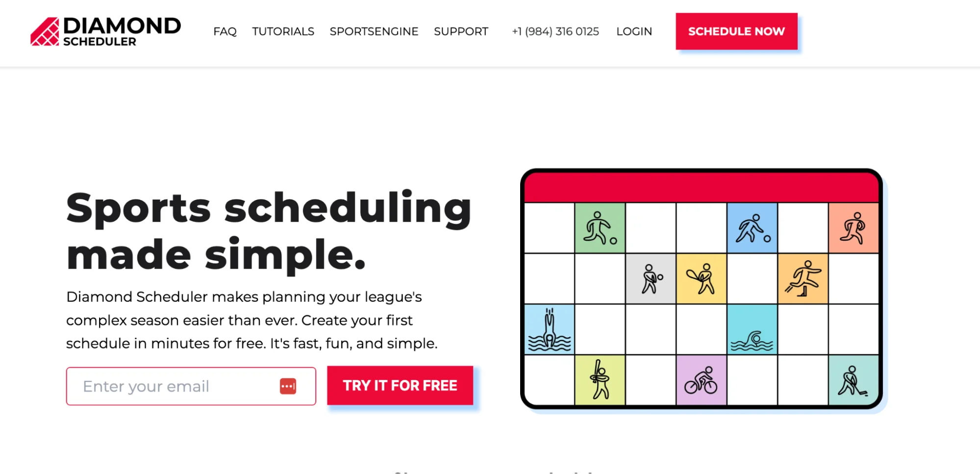Screen dimensions: 980x474
Task: Go to the Support page
Action: coord(461,31)
